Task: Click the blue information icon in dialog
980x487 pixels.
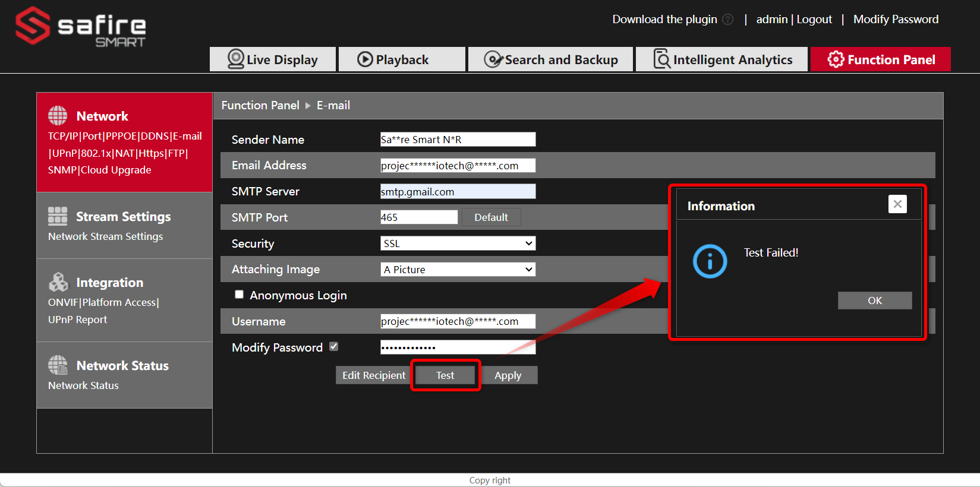Action: 710,261
